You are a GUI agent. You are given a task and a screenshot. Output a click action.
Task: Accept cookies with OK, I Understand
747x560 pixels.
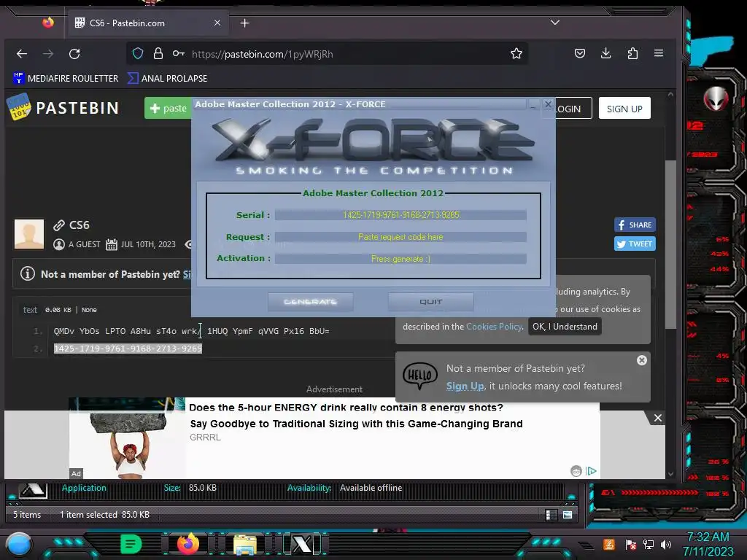click(x=565, y=327)
